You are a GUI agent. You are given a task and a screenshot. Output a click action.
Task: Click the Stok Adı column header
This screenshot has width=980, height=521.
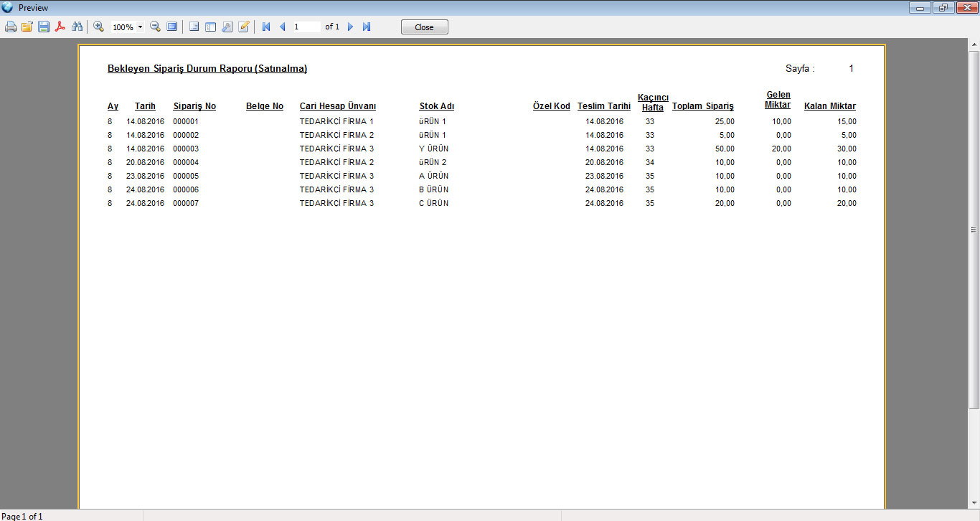[437, 106]
